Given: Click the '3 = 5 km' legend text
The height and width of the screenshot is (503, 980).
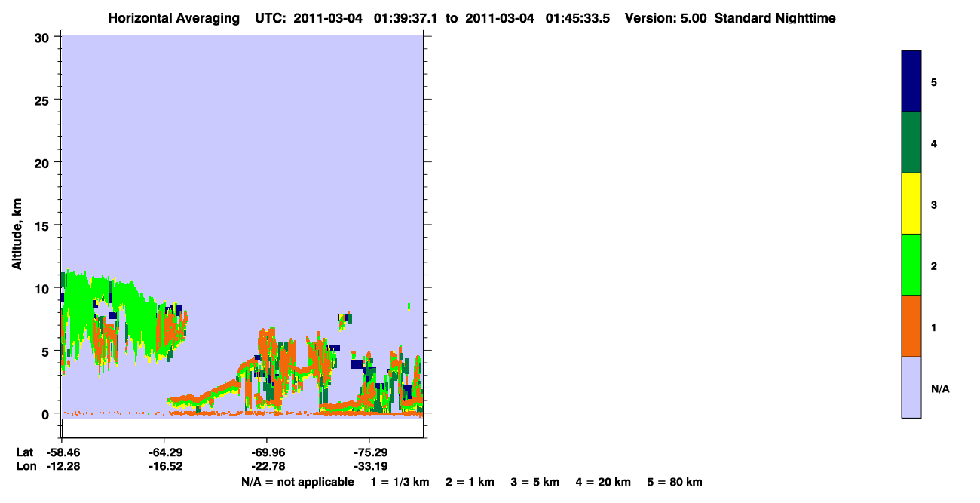Looking at the screenshot, I should [535, 482].
